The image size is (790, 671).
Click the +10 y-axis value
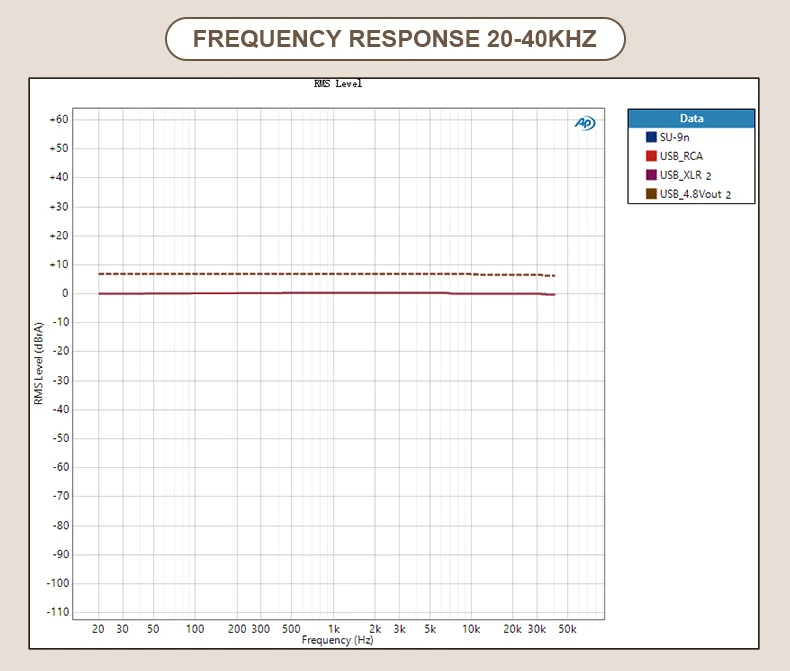(58, 264)
